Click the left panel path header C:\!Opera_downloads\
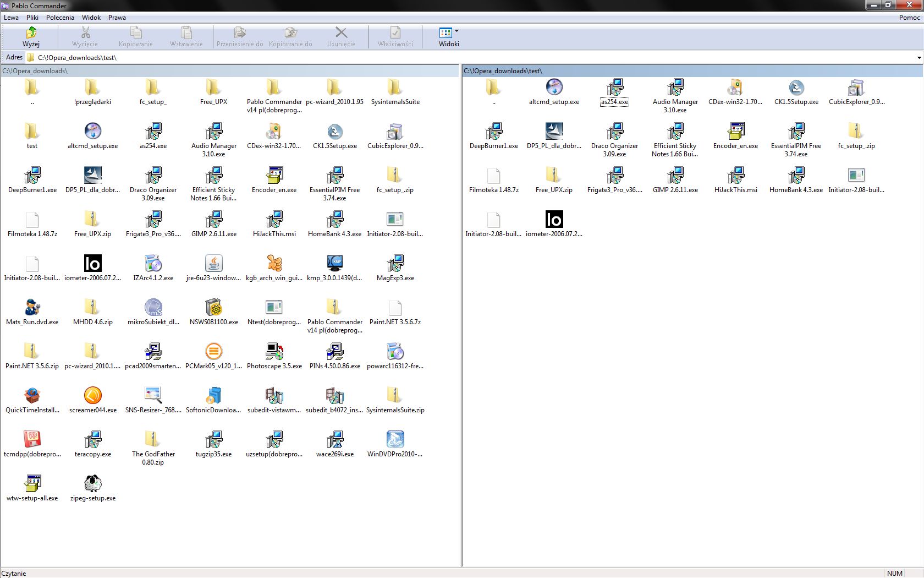This screenshot has width=924, height=578. click(230, 71)
